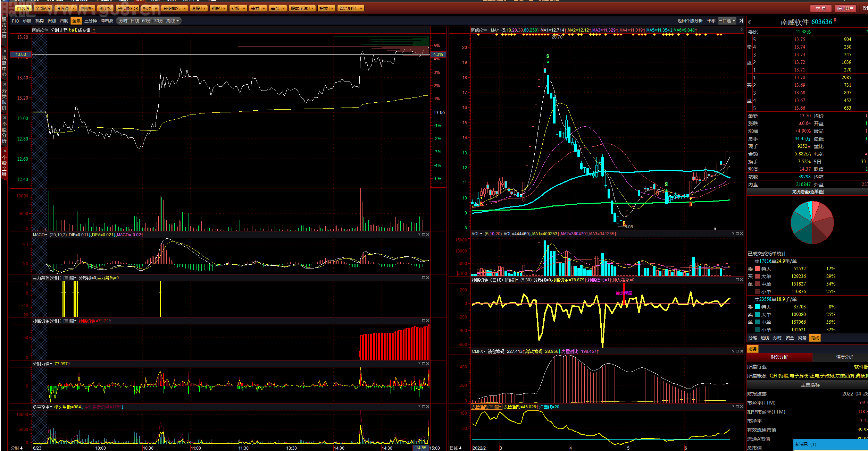
Task: Expand the 板块 dropdown arrow
Action: (x=156, y=8)
